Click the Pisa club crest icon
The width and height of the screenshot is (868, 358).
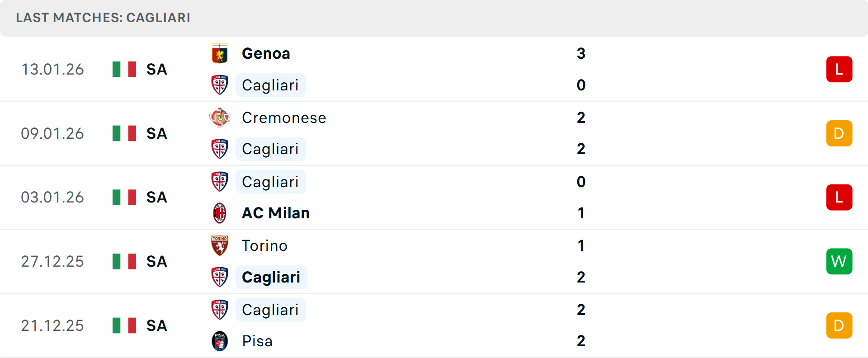coord(220,341)
